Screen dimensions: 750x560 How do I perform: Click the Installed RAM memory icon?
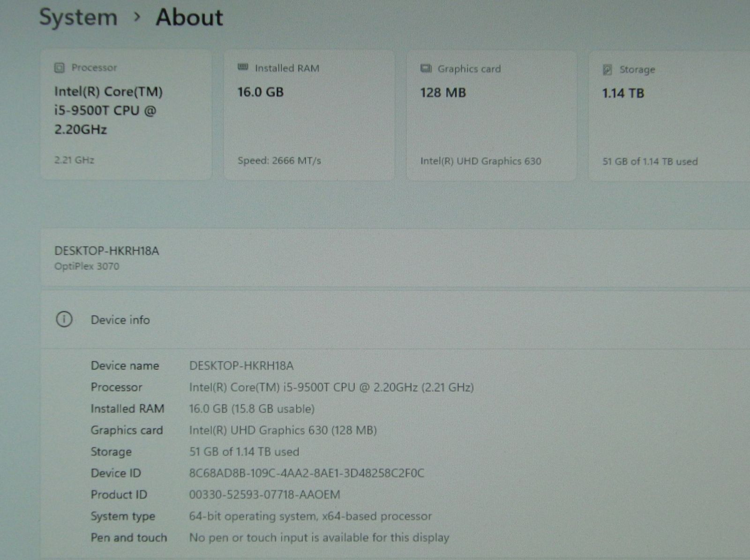coord(243,67)
